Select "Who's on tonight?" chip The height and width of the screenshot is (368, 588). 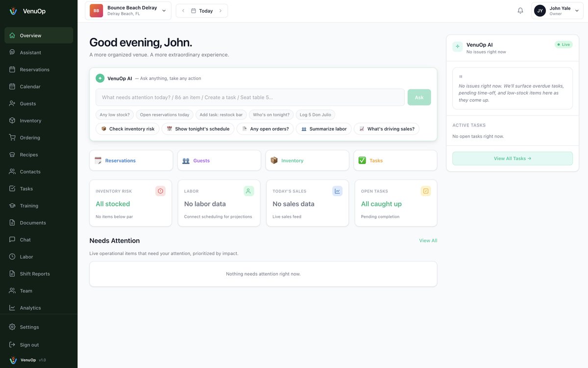point(271,115)
